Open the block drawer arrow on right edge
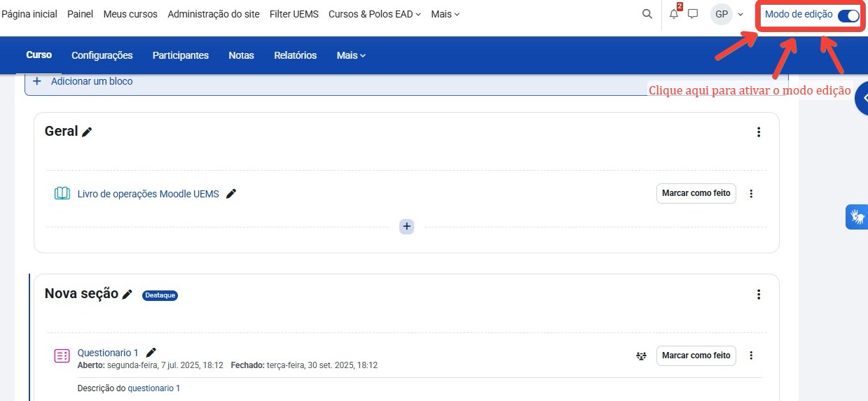 (x=862, y=99)
